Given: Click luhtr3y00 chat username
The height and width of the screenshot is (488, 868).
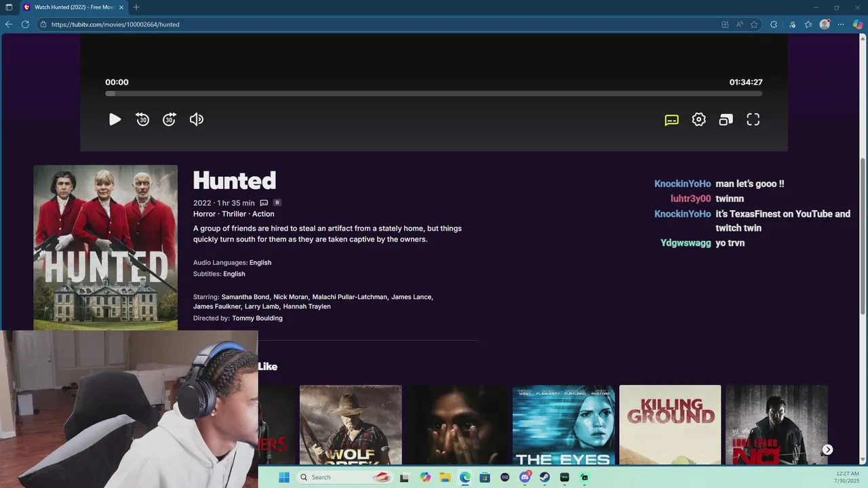Looking at the screenshot, I should (690, 199).
